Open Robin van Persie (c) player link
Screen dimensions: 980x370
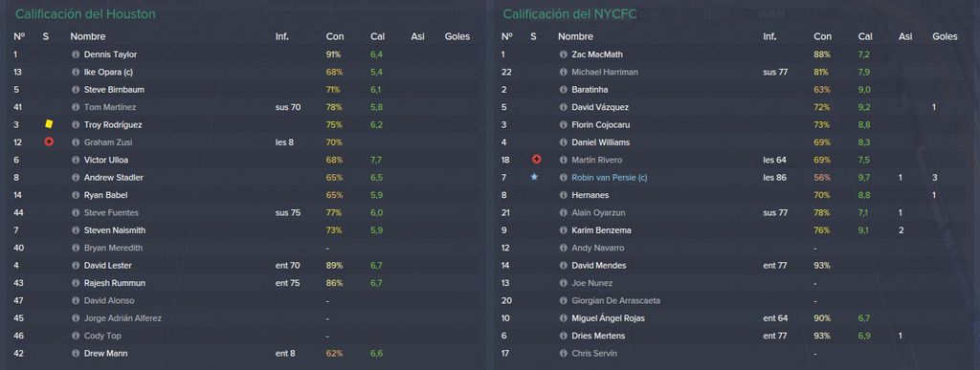(x=610, y=178)
